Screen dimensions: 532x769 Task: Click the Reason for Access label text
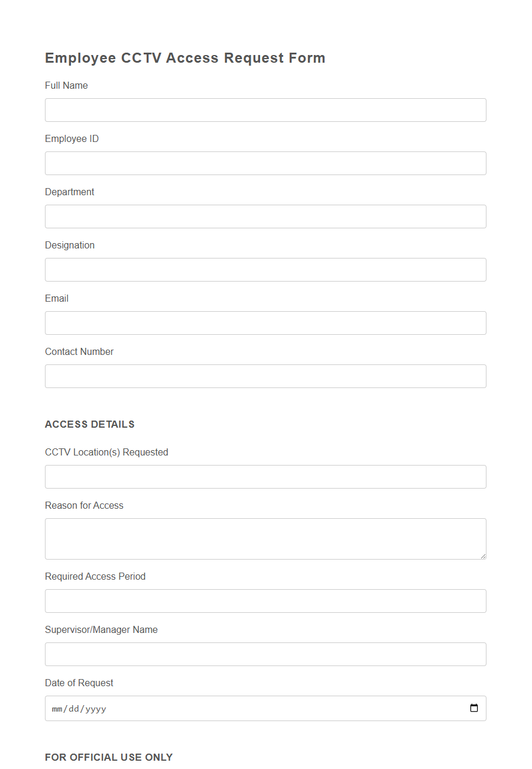pyautogui.click(x=84, y=505)
